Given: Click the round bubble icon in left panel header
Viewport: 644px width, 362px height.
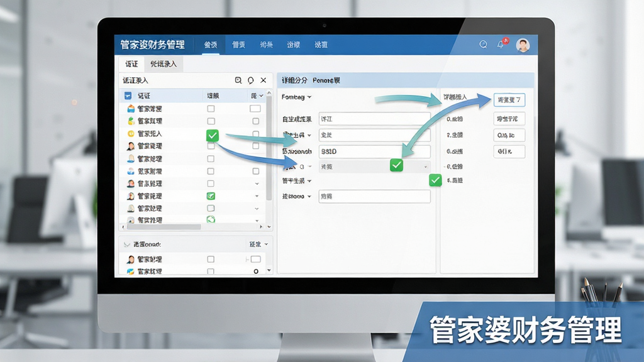Looking at the screenshot, I should (x=250, y=80).
